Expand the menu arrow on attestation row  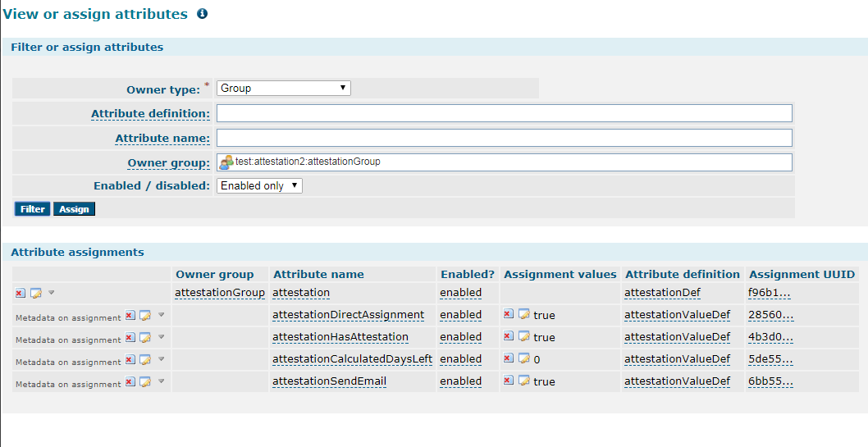pyautogui.click(x=52, y=292)
